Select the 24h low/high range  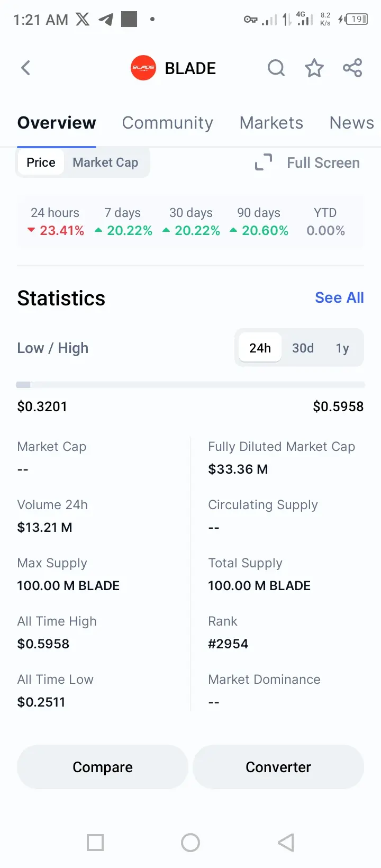pyautogui.click(x=260, y=348)
